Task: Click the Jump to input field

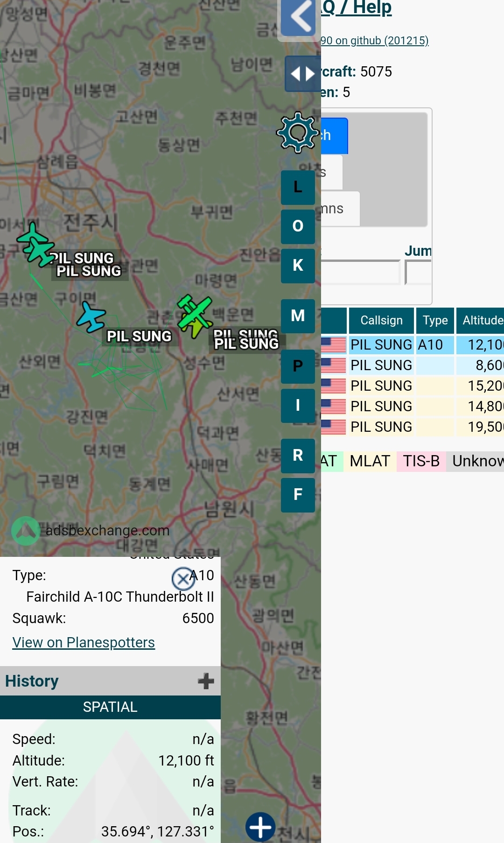Action: click(x=419, y=273)
